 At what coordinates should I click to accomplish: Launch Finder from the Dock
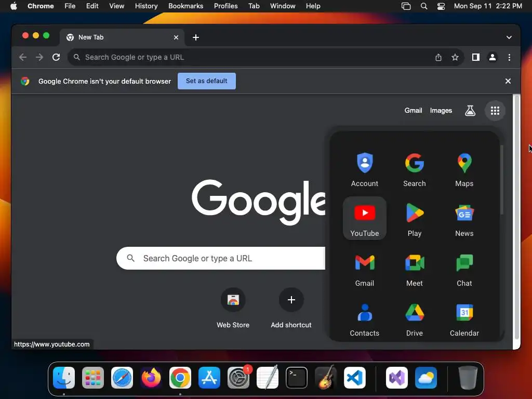(x=64, y=378)
